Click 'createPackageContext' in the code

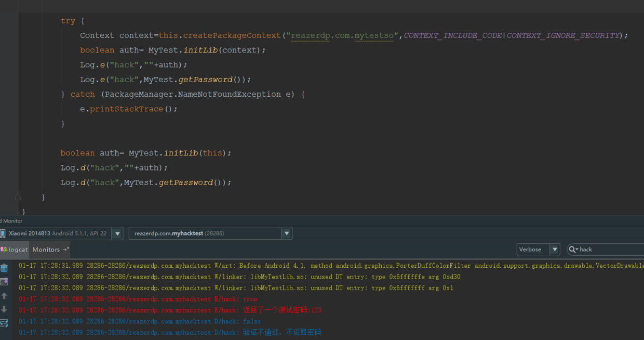232,35
